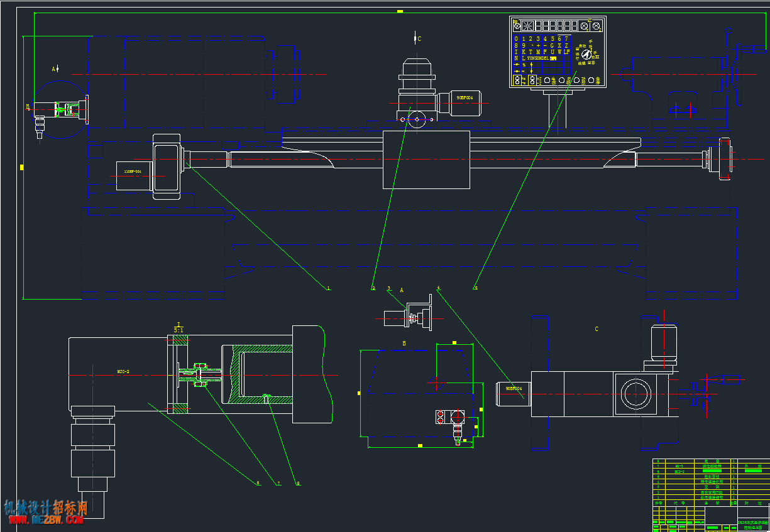Click the dashed blue circle at detail B
Screen dimensions: 770x532
(x=61, y=109)
